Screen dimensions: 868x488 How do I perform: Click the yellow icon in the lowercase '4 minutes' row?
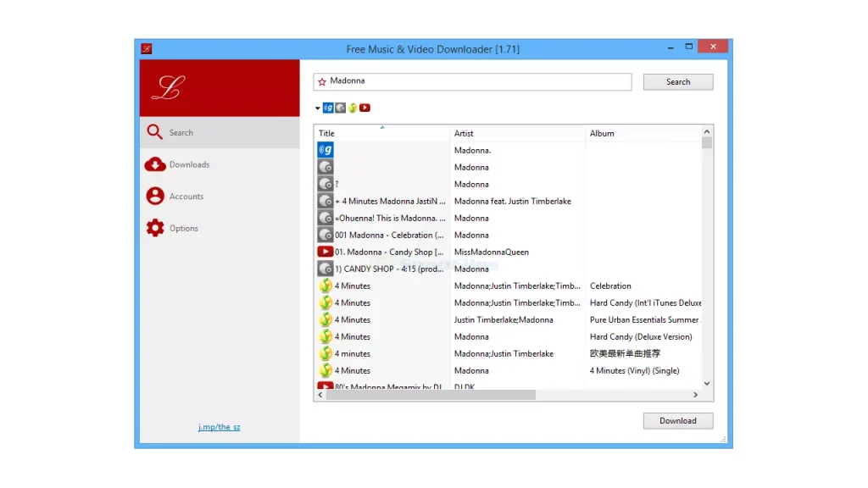325,353
